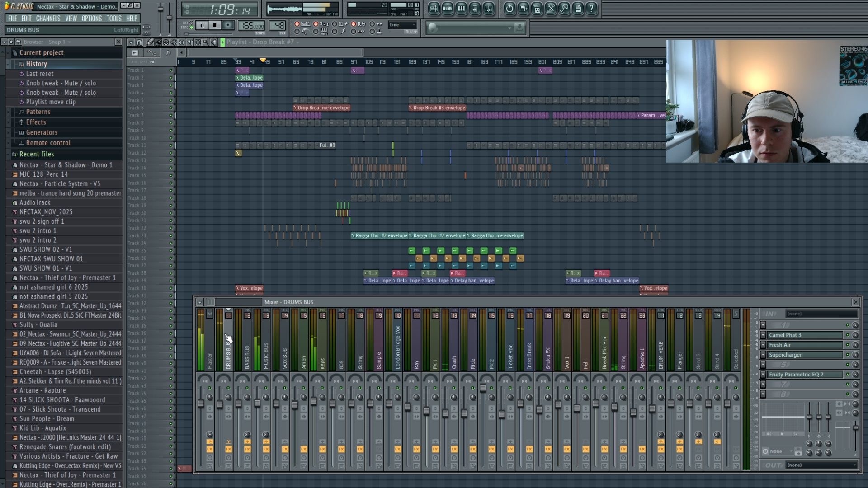Open the Mixer window toolbar button
The width and height of the screenshot is (868, 488).
tap(489, 8)
